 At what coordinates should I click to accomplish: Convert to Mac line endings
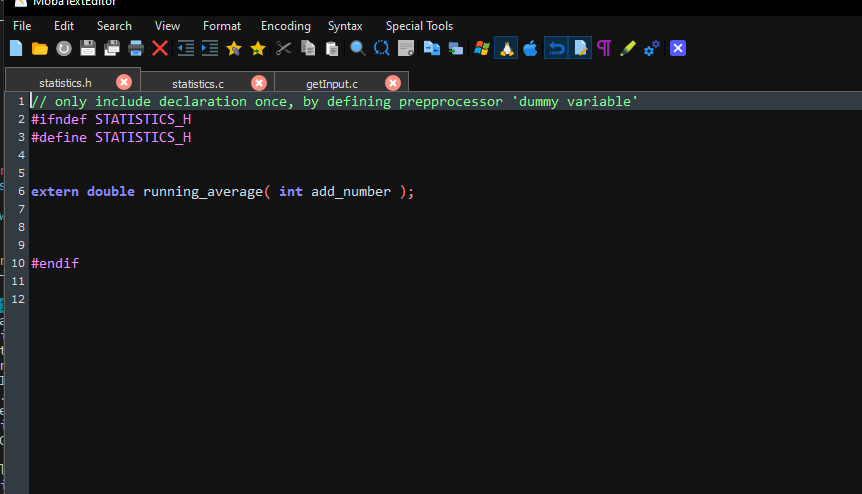531,48
